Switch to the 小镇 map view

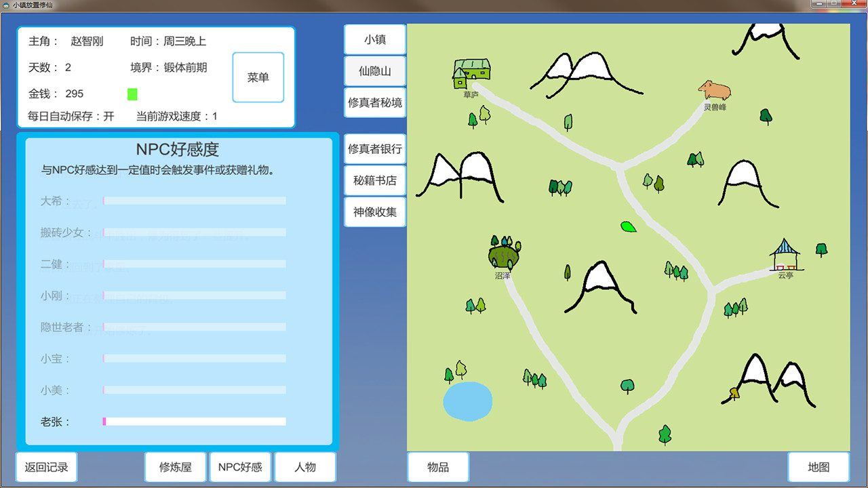374,39
